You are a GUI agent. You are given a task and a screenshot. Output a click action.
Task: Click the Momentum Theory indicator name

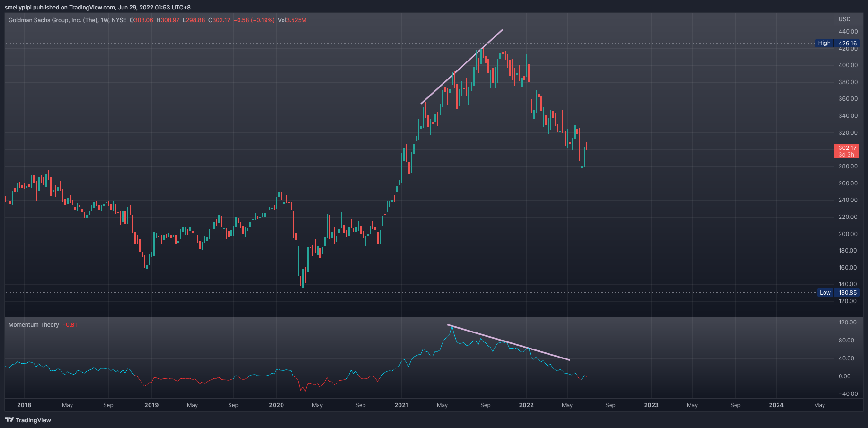click(x=34, y=325)
